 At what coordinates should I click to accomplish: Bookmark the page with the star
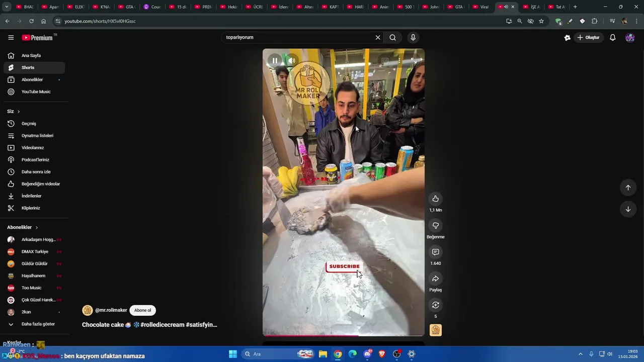[541, 21]
